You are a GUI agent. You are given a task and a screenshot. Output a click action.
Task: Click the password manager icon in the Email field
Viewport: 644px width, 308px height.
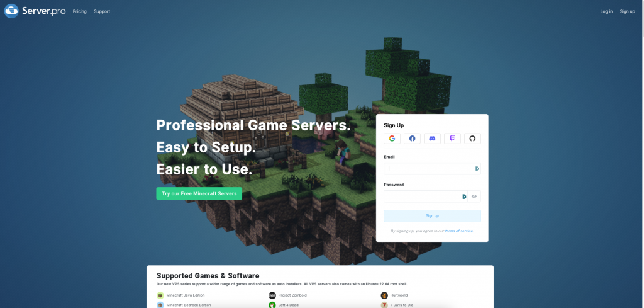477,169
